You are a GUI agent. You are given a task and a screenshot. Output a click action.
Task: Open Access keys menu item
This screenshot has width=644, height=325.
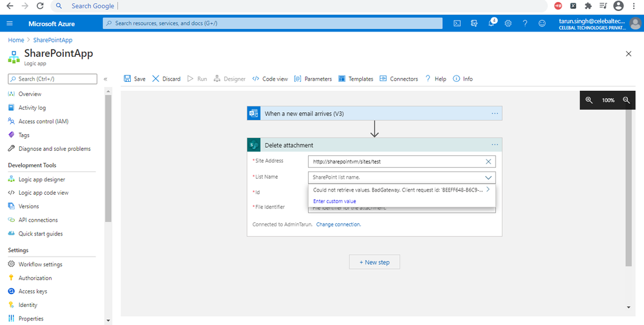point(32,291)
